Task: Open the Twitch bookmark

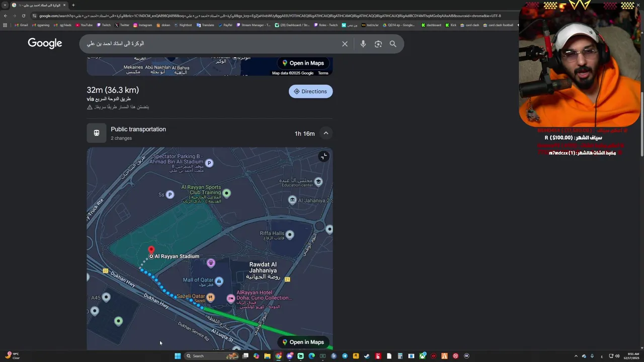Action: [104, 25]
